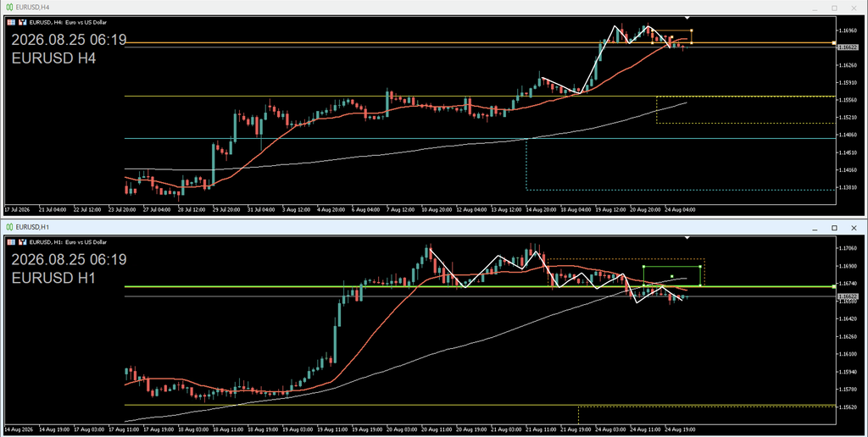Click '24 Aug 19:00' on H1 time axis
The image size is (868, 437).
[x=680, y=430]
